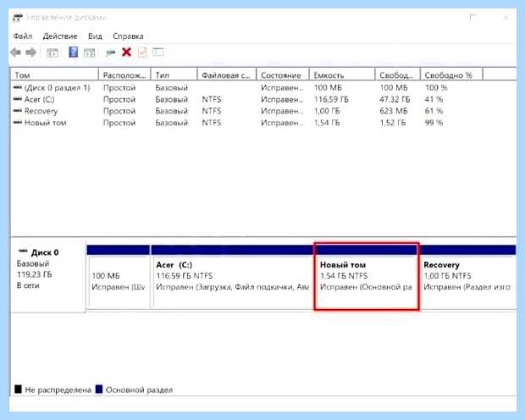Click the 47,32 ГБ free space cell
The height and width of the screenshot is (420, 525).
click(x=395, y=99)
